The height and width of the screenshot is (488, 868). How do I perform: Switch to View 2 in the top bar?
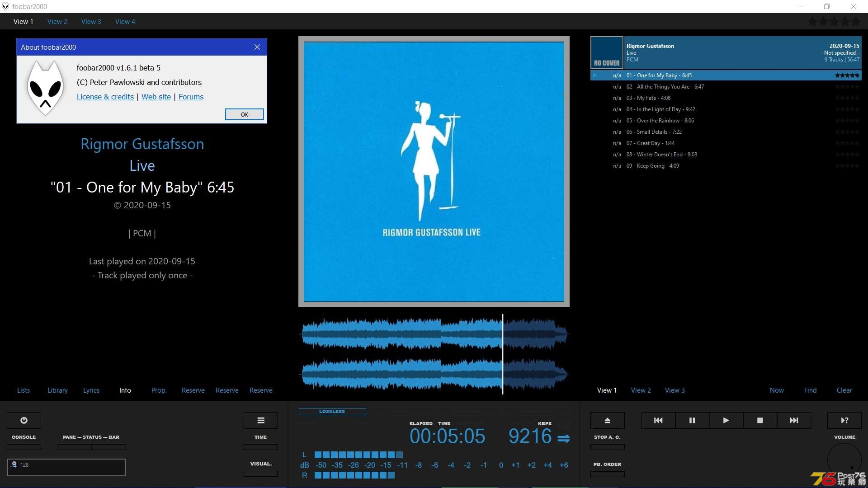pyautogui.click(x=57, y=22)
